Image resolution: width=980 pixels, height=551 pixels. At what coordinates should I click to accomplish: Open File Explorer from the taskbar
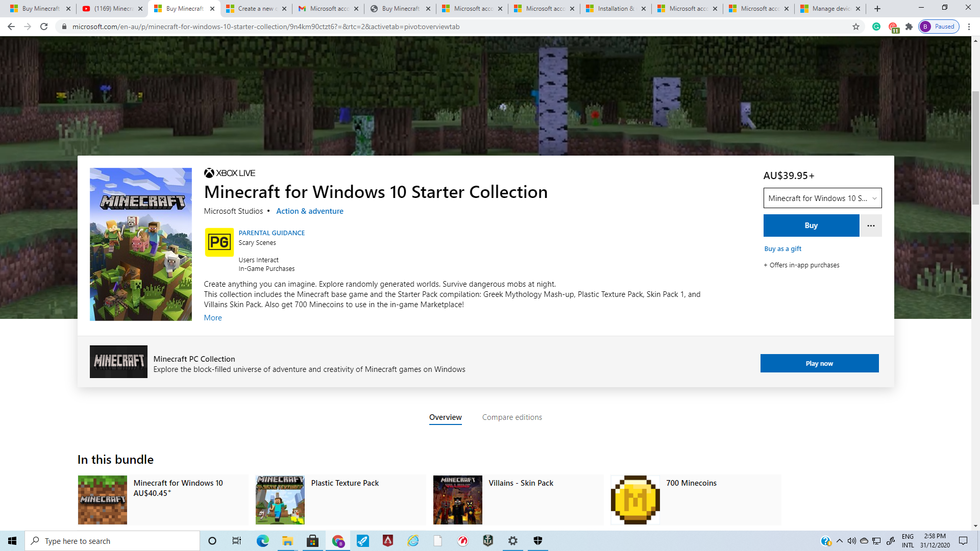pyautogui.click(x=287, y=541)
